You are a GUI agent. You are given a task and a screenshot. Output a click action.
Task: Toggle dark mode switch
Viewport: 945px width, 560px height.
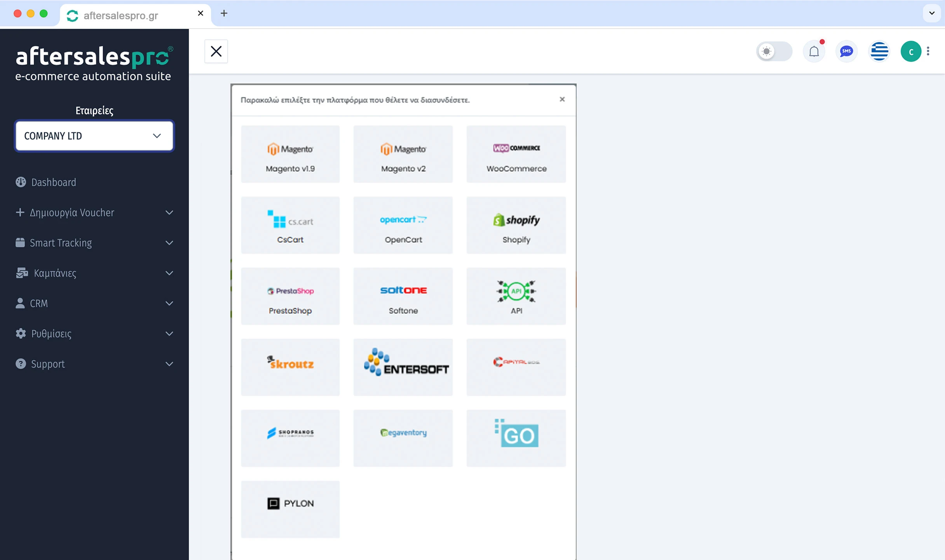click(x=774, y=51)
